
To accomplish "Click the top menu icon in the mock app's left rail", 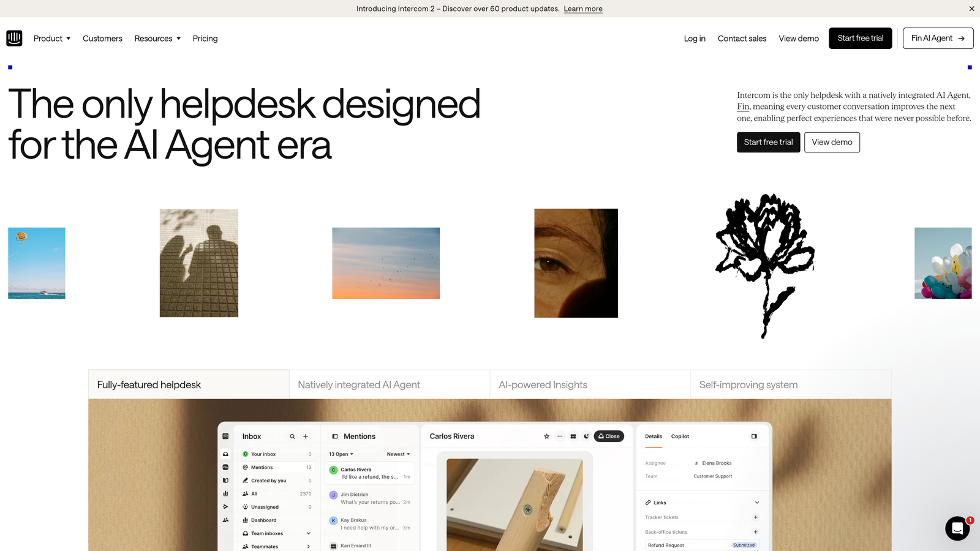I will (225, 437).
